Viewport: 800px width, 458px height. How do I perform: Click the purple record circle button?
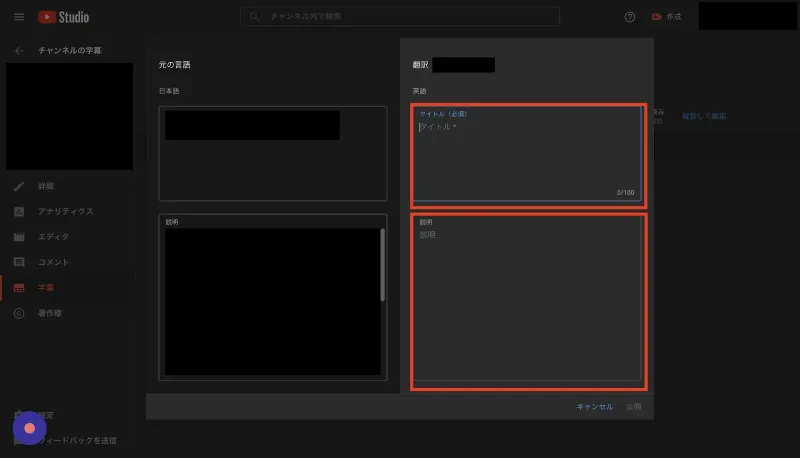click(30, 428)
